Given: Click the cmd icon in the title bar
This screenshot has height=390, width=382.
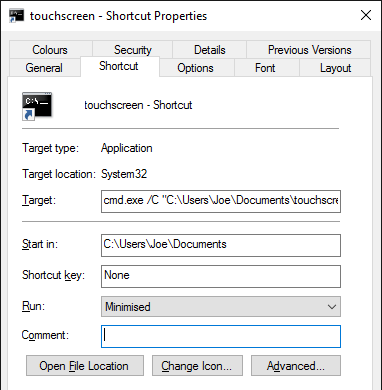Looking at the screenshot, I should (x=16, y=15).
